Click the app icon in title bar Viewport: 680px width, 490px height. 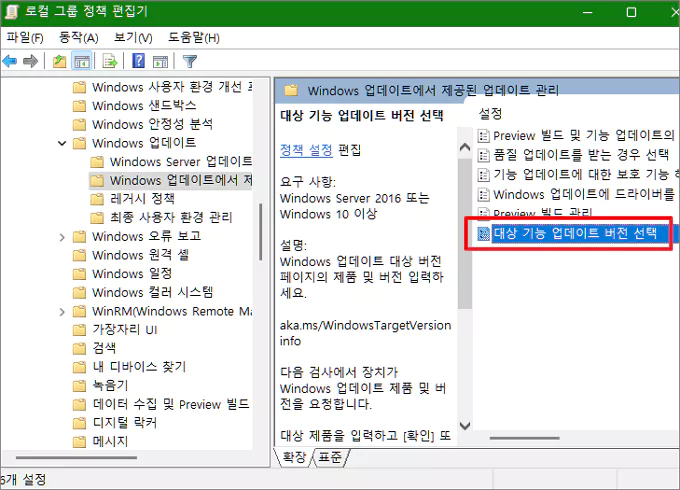click(12, 12)
